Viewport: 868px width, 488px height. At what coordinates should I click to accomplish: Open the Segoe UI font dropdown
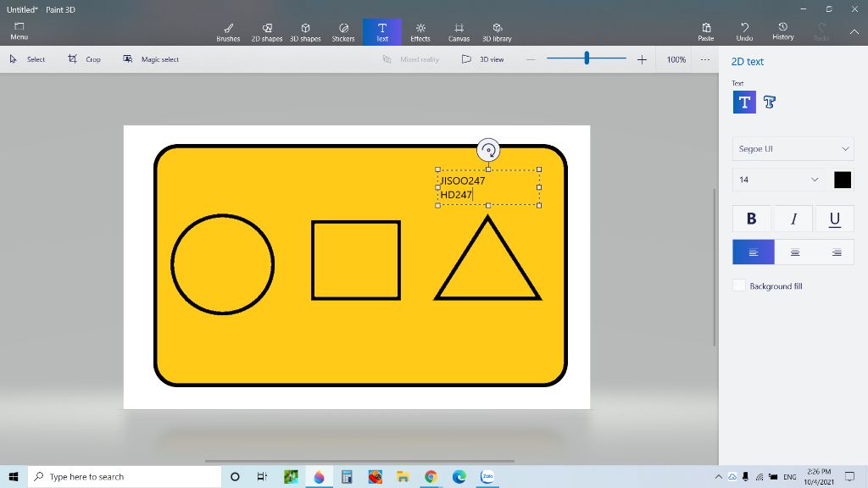(793, 149)
